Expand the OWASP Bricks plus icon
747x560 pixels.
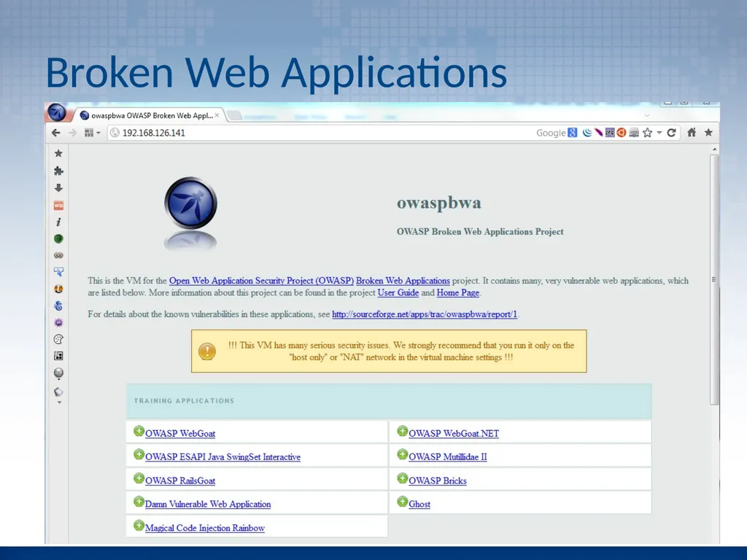pos(403,478)
